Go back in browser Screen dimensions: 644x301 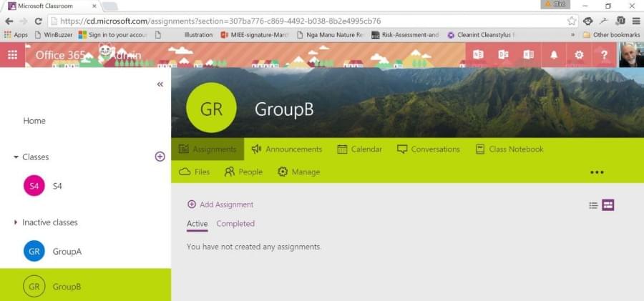pos(9,21)
